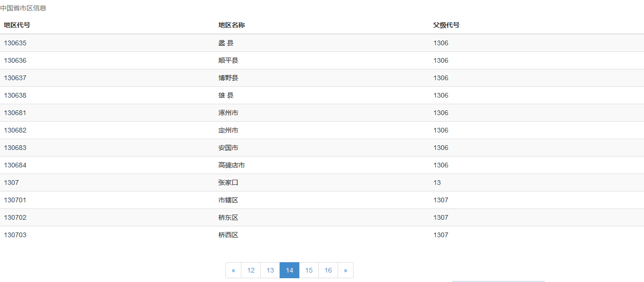Screen dimensions: 644x282
Task: Click parent code 1306 in 博野县 row
Action: (x=441, y=78)
